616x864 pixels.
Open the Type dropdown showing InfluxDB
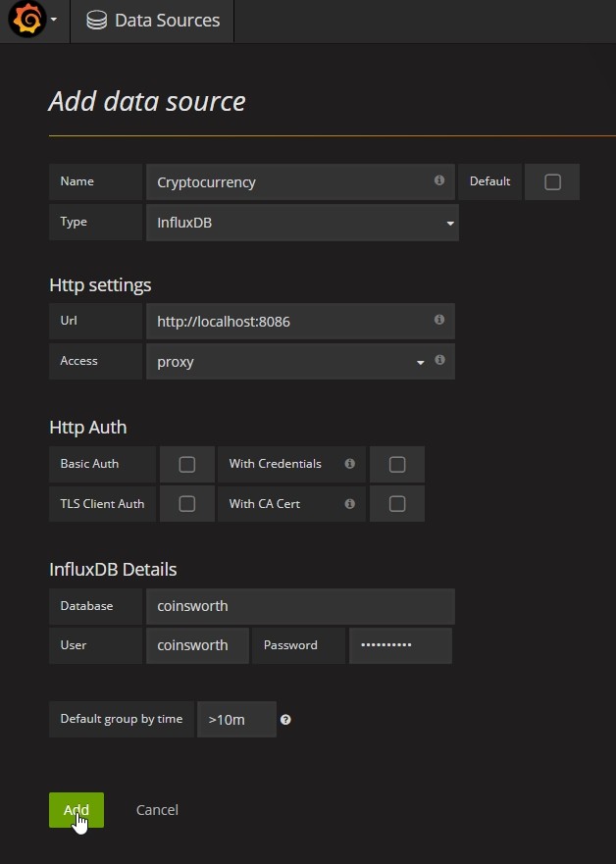pyautogui.click(x=302, y=223)
